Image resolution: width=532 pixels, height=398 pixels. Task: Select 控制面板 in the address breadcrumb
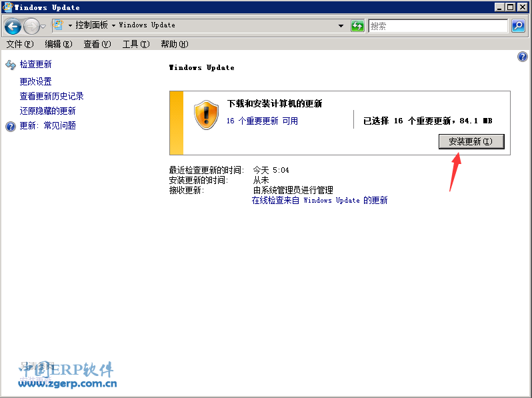point(91,25)
